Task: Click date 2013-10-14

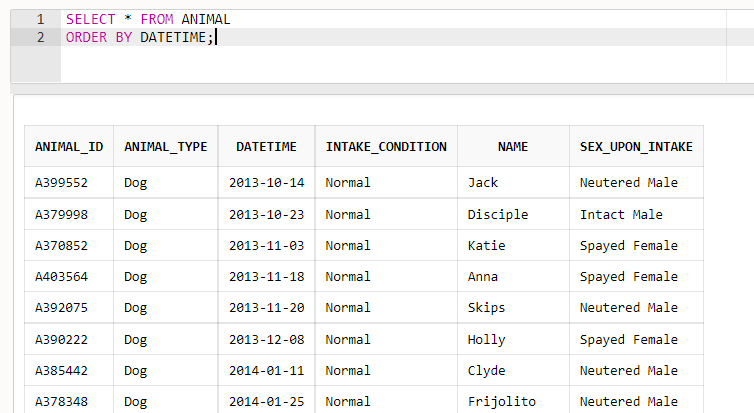Action: click(x=266, y=183)
